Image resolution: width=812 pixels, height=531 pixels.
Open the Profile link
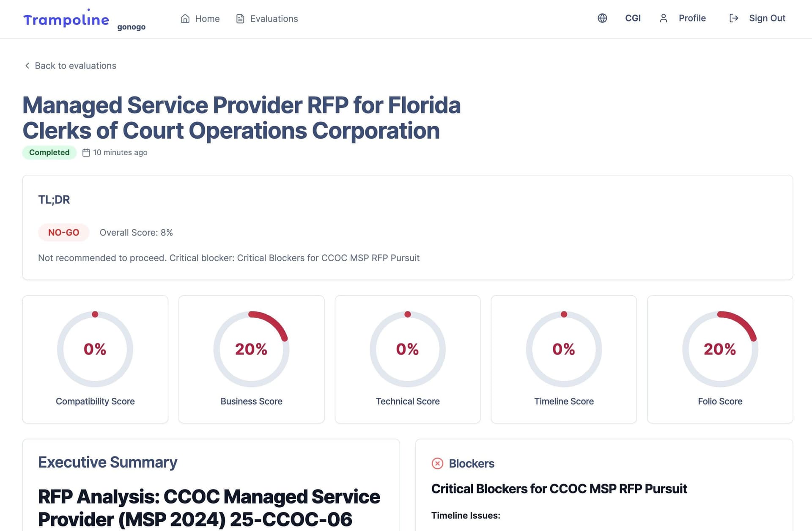(x=692, y=18)
